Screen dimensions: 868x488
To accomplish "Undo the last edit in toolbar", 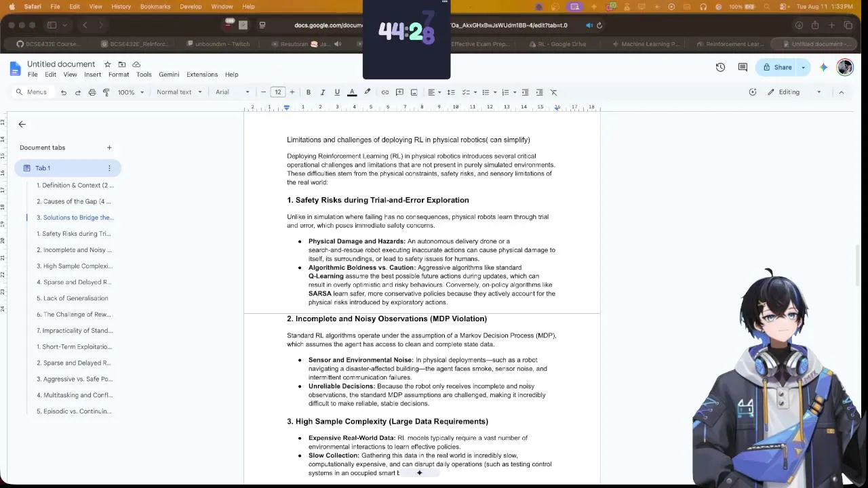I will (x=64, y=92).
